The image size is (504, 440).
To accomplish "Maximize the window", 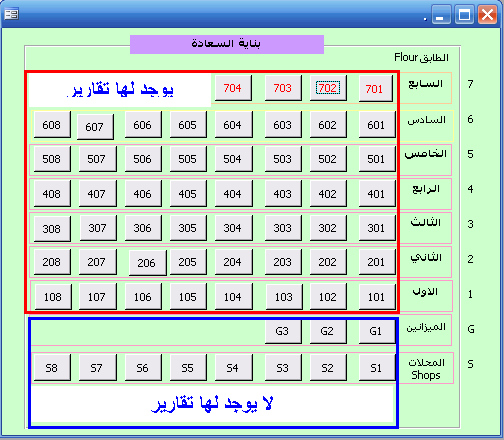I will coord(464,14).
